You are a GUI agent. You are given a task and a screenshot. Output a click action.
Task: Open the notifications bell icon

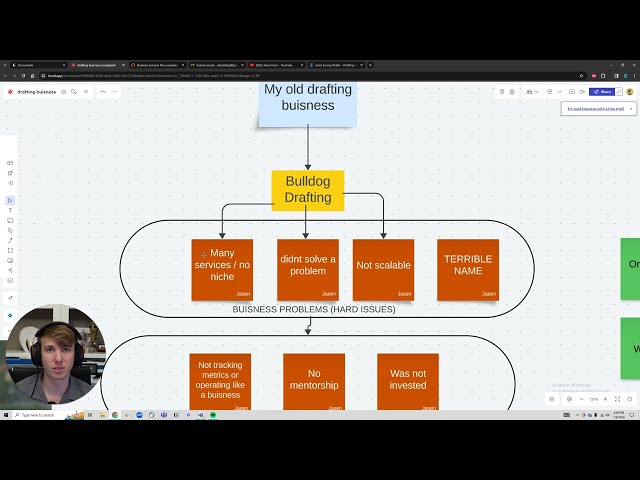502,92
